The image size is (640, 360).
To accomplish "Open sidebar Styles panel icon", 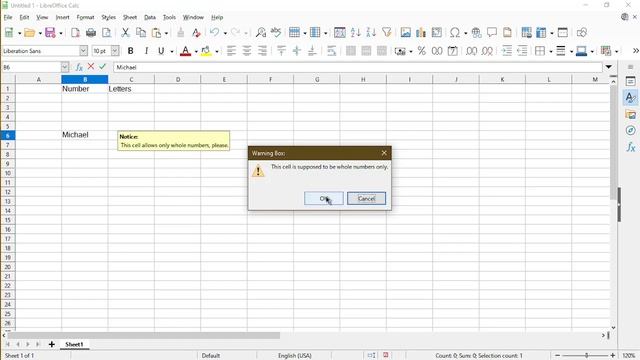I will coord(631,98).
